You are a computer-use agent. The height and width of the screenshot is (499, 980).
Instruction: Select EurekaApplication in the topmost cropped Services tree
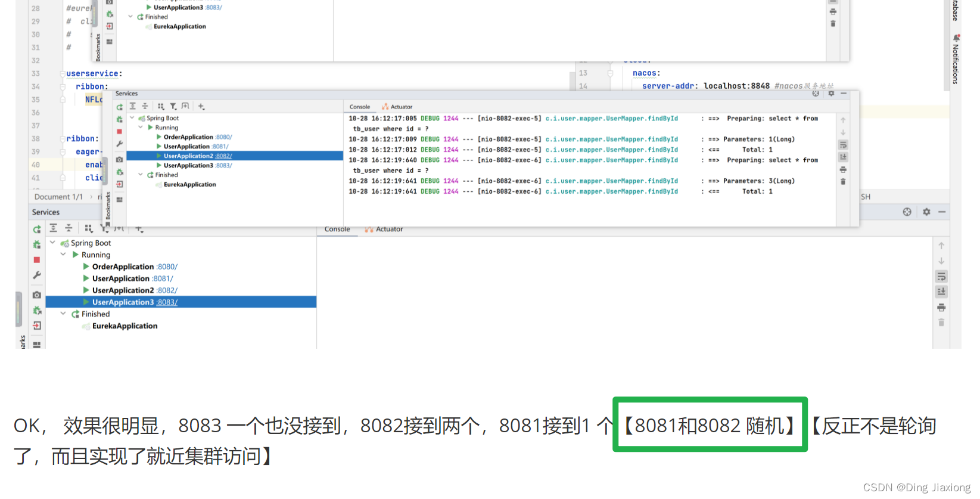pyautogui.click(x=180, y=27)
